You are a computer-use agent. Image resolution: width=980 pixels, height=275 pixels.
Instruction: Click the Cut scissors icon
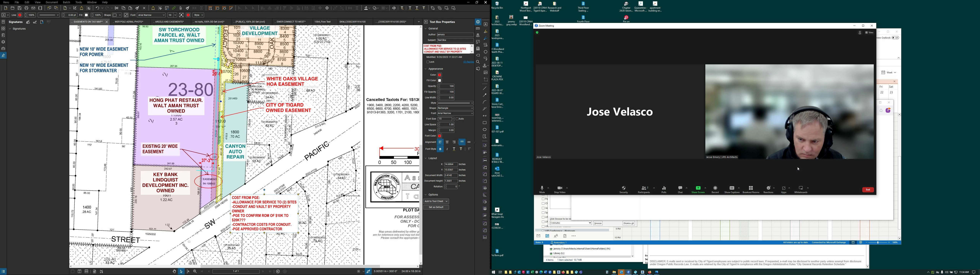pos(117,8)
